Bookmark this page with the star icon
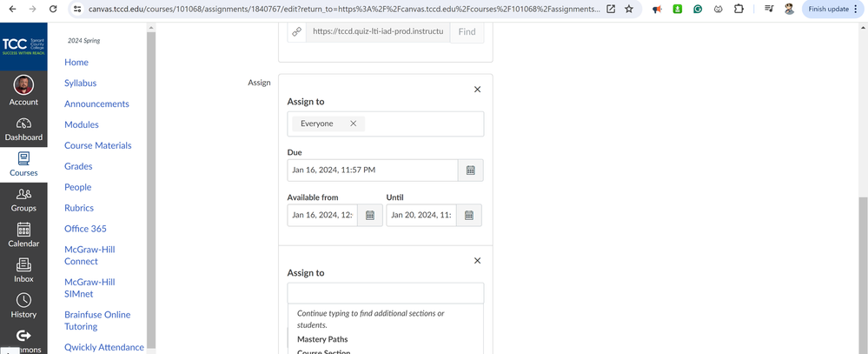The height and width of the screenshot is (354, 868). point(629,9)
